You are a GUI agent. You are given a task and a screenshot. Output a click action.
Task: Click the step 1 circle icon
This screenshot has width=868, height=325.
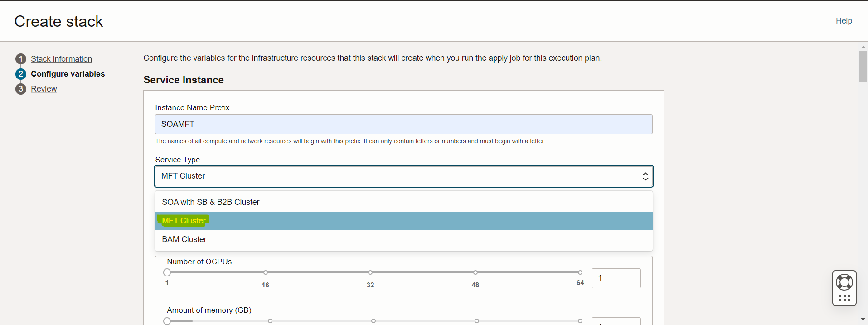pyautogui.click(x=20, y=59)
